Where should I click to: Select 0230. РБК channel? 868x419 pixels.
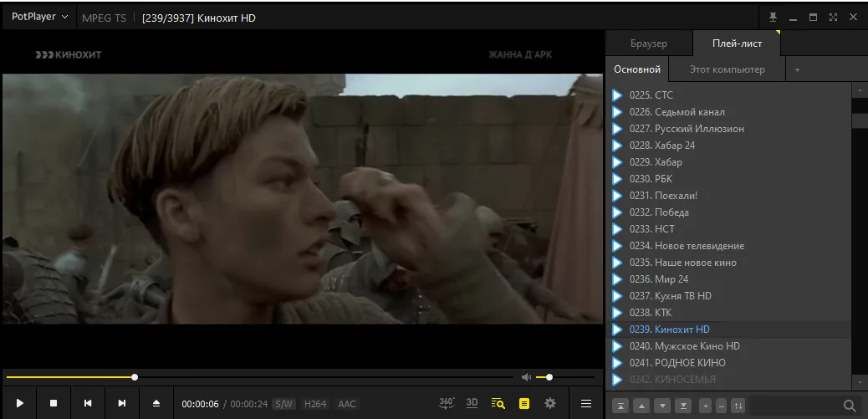coord(728,179)
